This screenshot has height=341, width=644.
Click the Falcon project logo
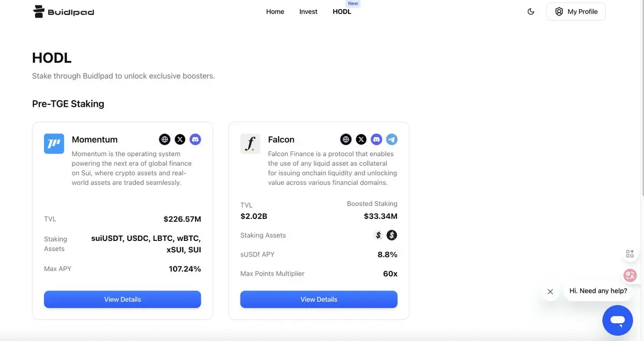click(250, 144)
